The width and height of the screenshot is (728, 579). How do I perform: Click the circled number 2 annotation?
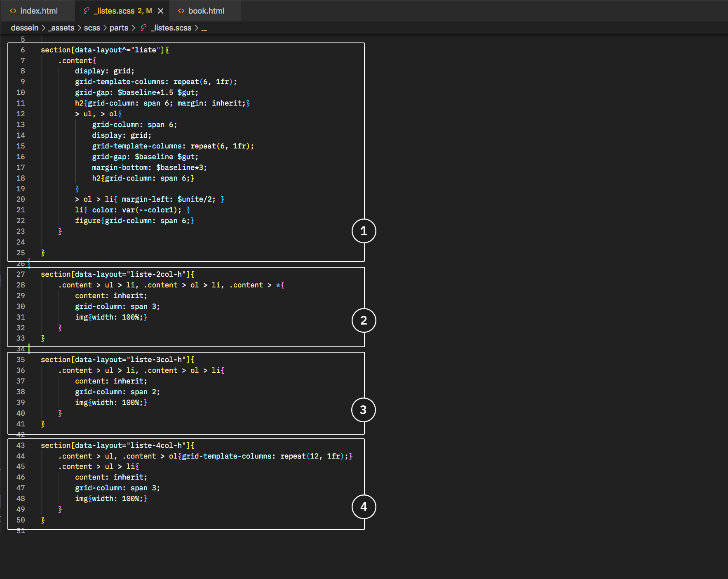(x=364, y=320)
